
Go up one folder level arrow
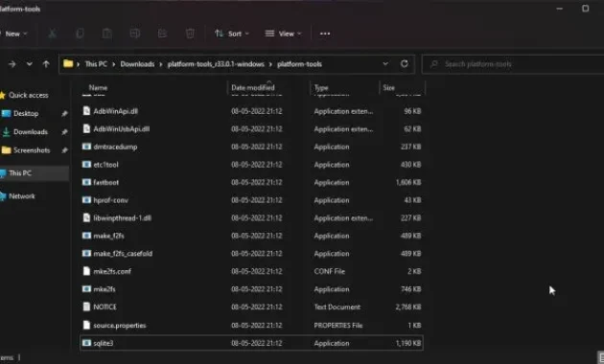pos(46,64)
